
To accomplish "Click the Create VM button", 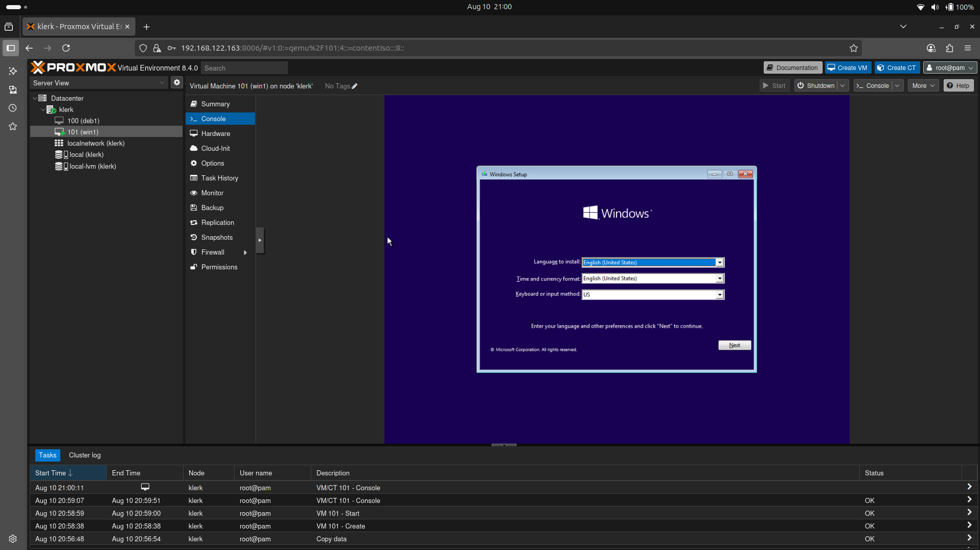I will click(x=848, y=67).
